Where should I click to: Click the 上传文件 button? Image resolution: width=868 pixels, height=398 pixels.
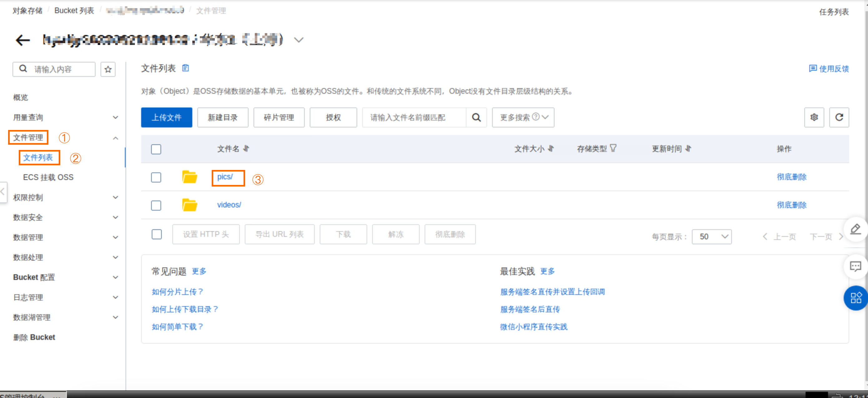click(x=166, y=117)
